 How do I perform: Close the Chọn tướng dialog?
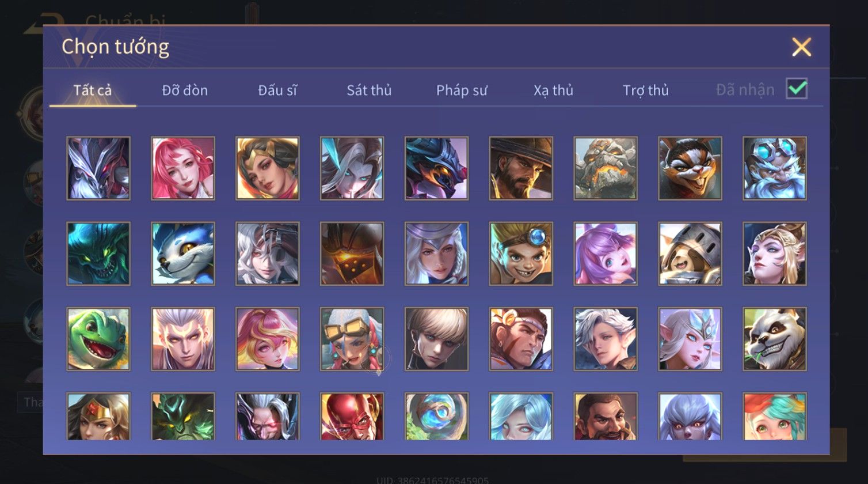[x=801, y=47]
